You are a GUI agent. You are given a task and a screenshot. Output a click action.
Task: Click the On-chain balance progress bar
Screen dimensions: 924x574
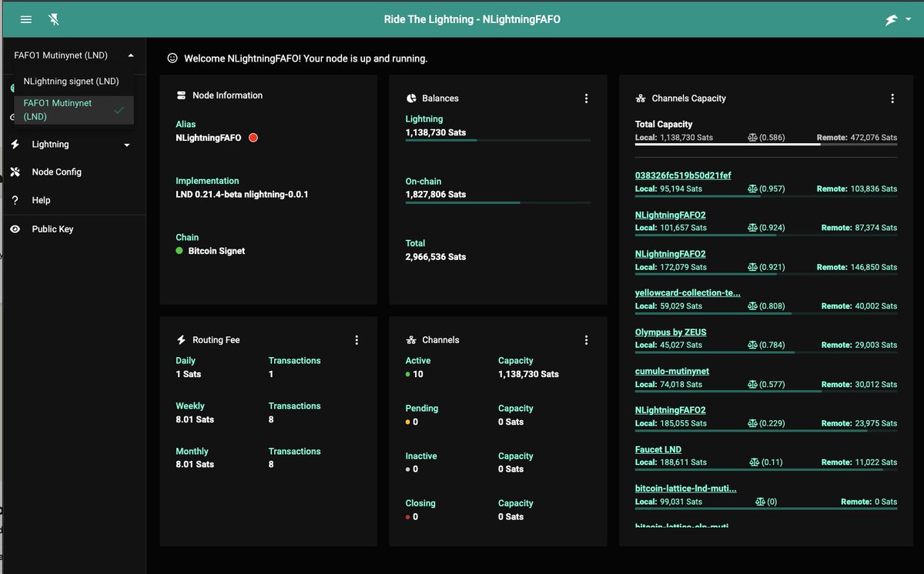[x=498, y=202]
